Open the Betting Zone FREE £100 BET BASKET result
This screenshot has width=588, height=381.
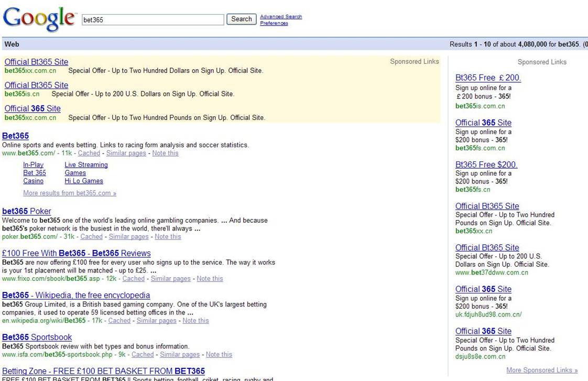(103, 371)
